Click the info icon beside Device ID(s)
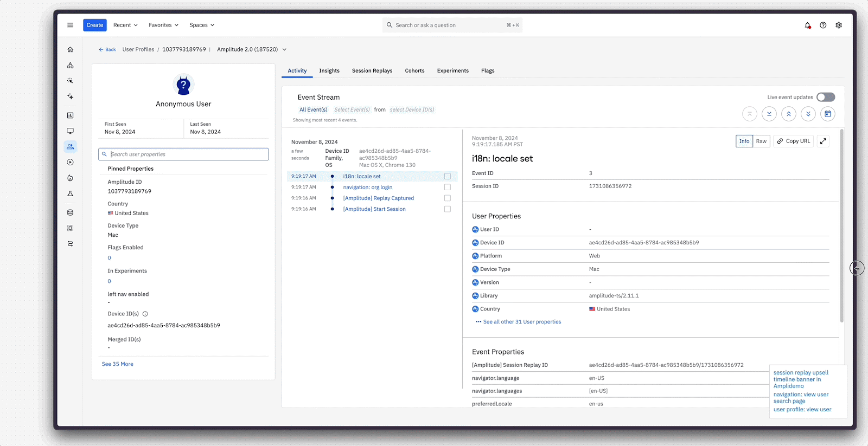 145,314
